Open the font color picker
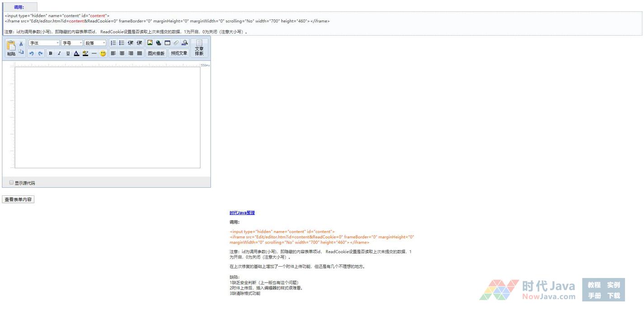 point(76,53)
